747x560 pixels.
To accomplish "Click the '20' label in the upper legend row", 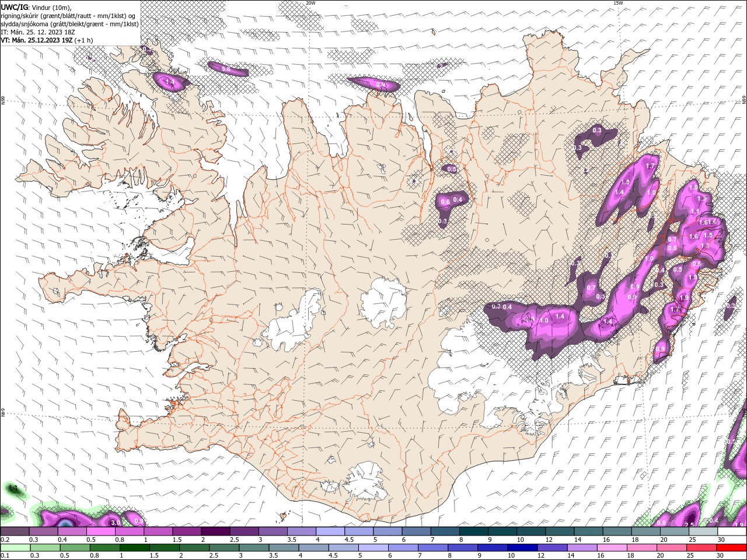I will tap(664, 540).
